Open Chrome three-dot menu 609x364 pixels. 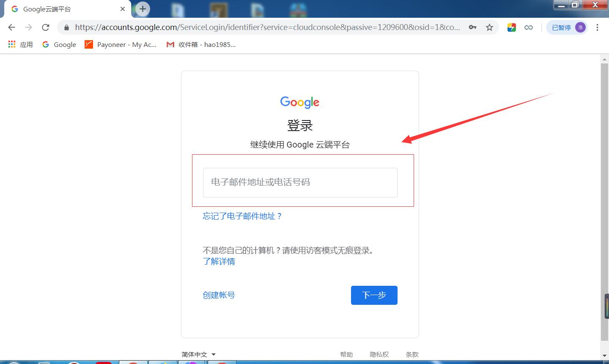[597, 27]
